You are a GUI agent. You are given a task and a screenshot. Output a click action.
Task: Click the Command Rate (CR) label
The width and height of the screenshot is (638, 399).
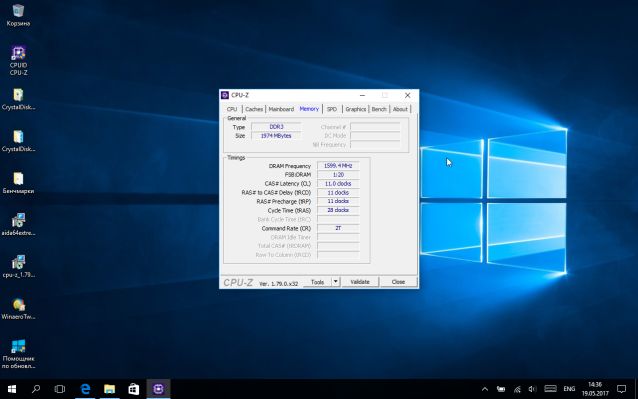(286, 229)
